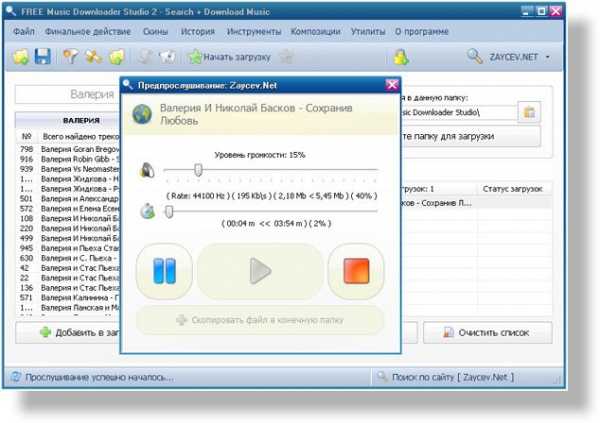Click the first greyed-out toolbar icon
This screenshot has height=423, width=600.
click(x=145, y=57)
